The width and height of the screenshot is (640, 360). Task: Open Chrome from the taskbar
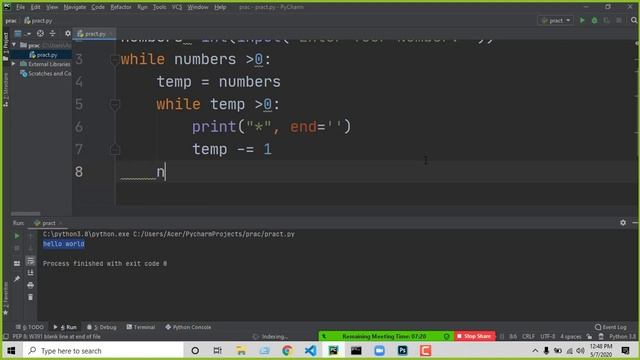(287, 351)
